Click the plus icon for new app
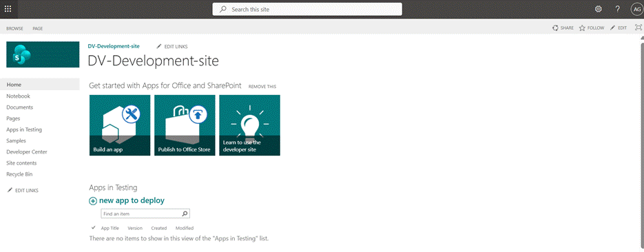The width and height of the screenshot is (644, 252). pyautogui.click(x=93, y=201)
